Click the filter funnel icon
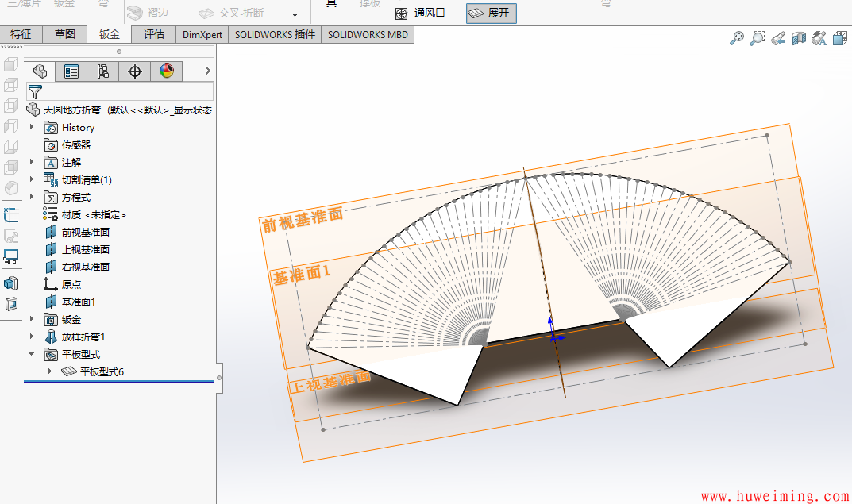The width and height of the screenshot is (852, 504). coord(34,91)
